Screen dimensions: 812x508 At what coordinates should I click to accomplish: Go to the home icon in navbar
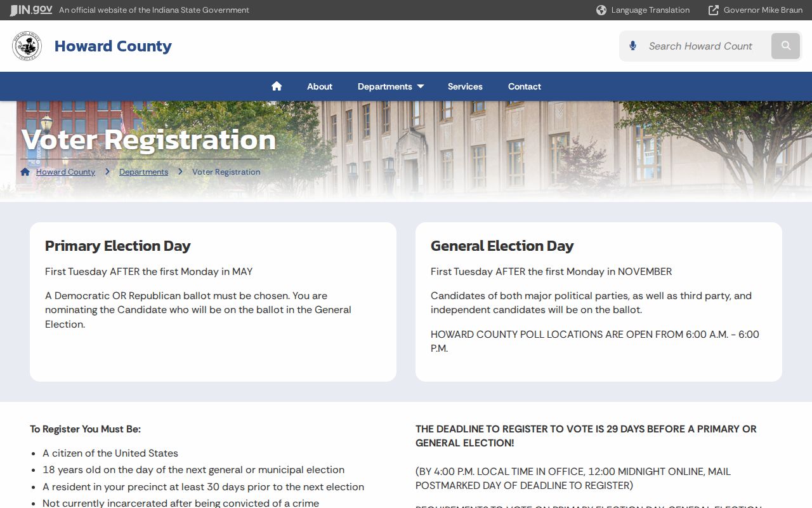[277, 86]
